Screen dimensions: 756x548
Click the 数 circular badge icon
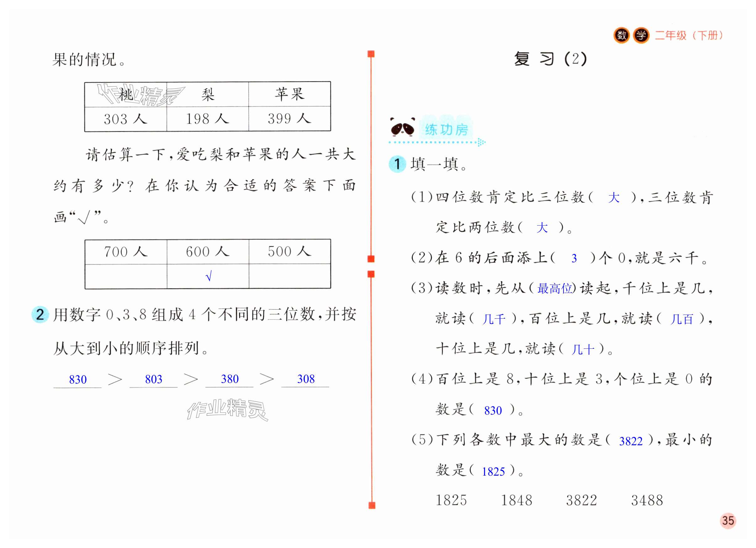click(621, 35)
